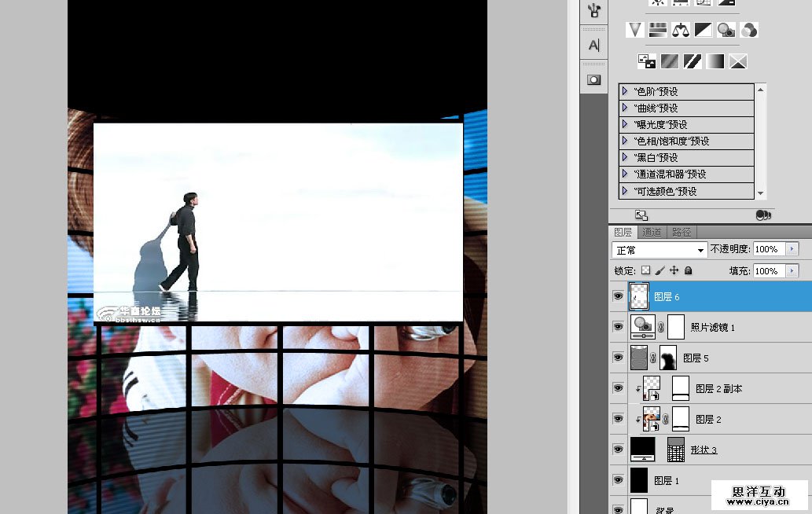Toggle visibility of 照片滤镜 1 layer
The image size is (812, 514).
(618, 327)
